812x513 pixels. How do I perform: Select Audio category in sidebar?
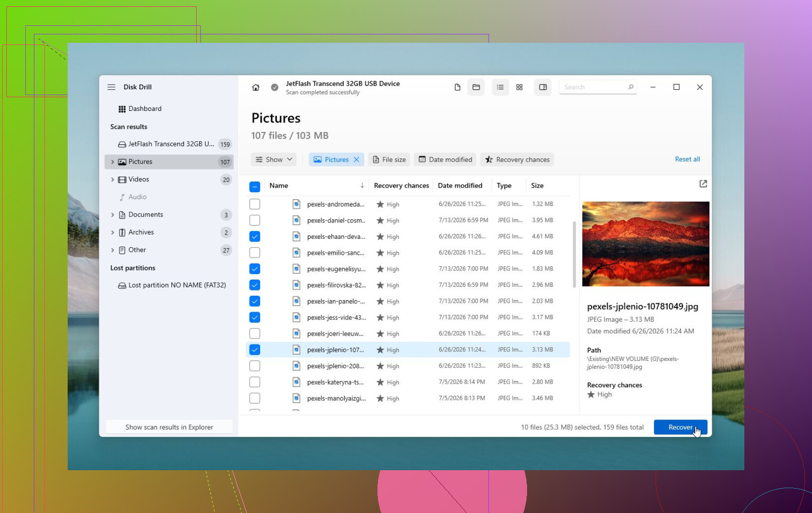tap(169, 197)
